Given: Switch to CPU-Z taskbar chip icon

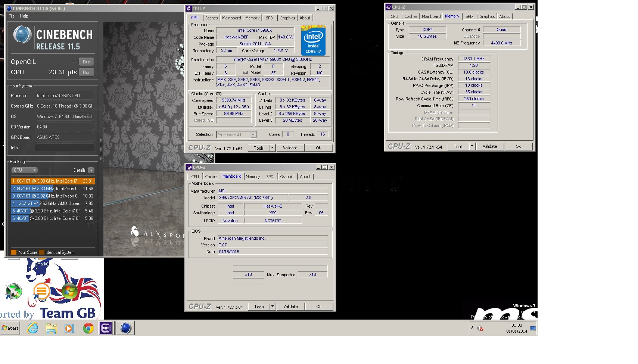Looking at the screenshot, I should [106, 328].
